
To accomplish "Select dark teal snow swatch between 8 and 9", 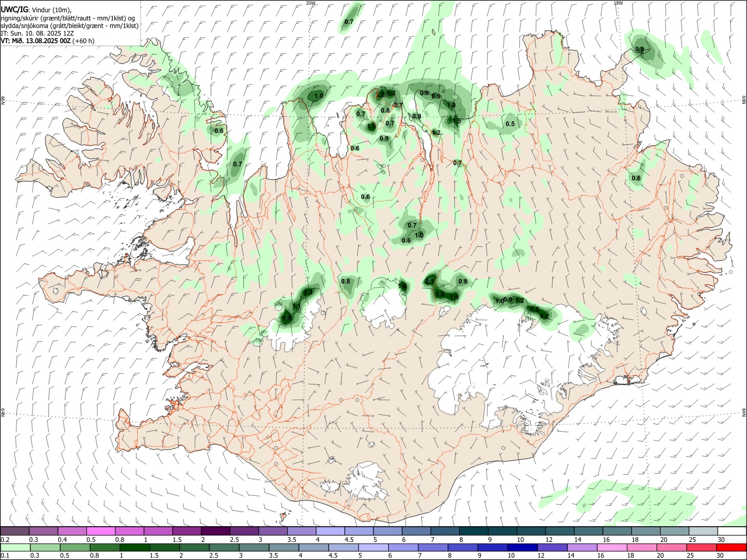I will pos(474,531).
